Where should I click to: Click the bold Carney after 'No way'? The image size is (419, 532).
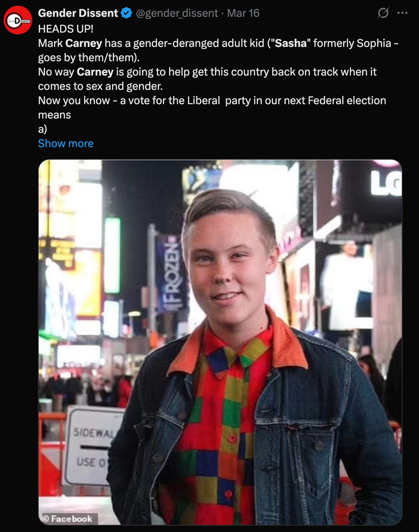95,72
